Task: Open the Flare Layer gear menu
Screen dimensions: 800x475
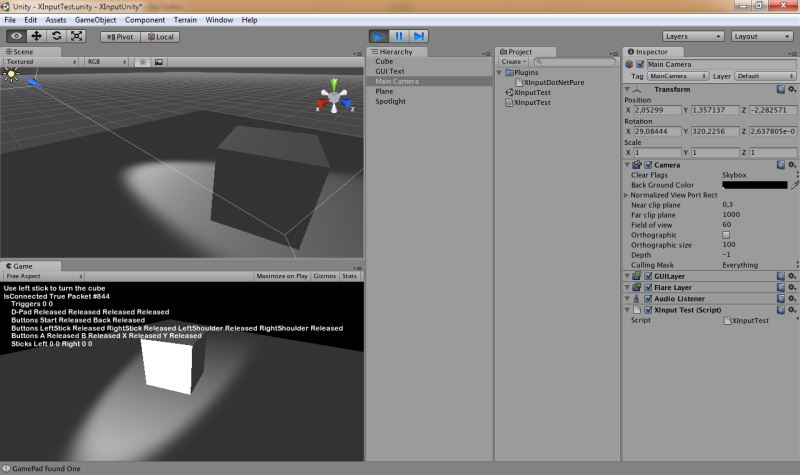Action: pos(792,287)
